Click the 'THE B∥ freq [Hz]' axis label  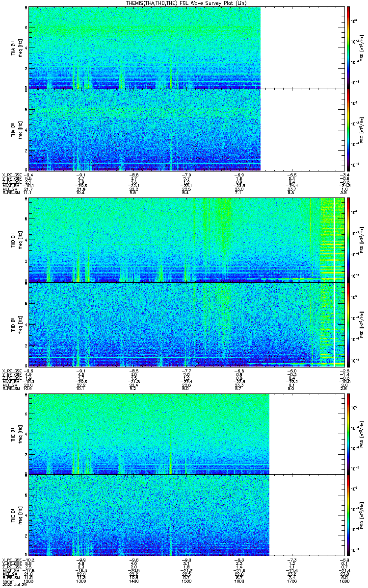pos(16,515)
